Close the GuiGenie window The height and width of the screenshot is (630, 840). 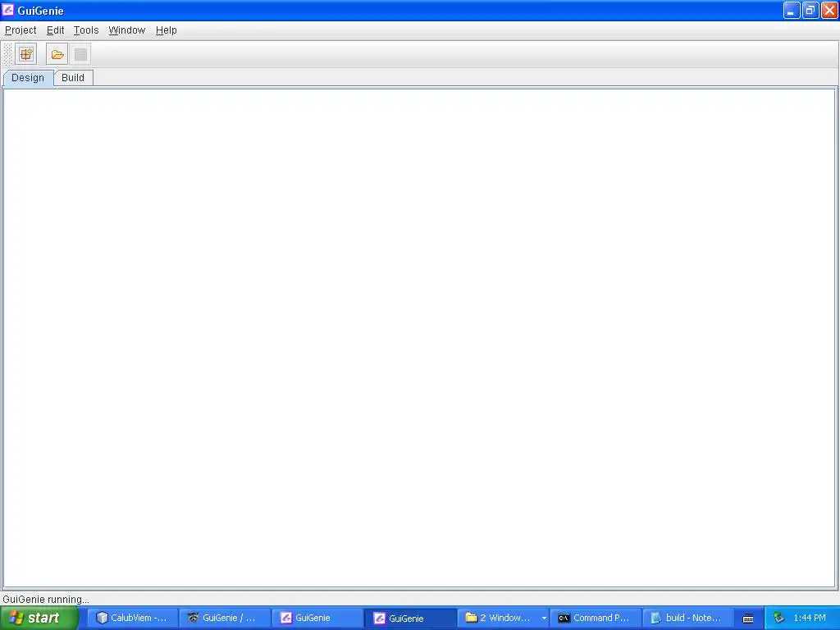(829, 10)
